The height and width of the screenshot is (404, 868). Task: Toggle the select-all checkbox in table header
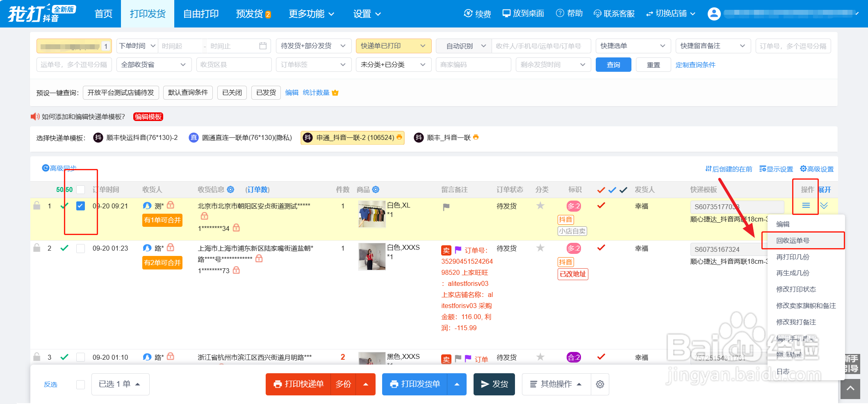pyautogui.click(x=81, y=189)
